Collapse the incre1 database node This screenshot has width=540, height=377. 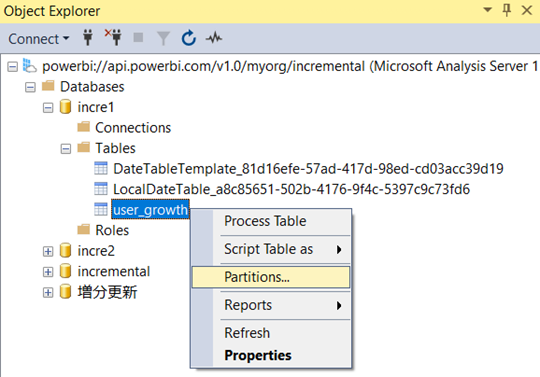(x=48, y=108)
